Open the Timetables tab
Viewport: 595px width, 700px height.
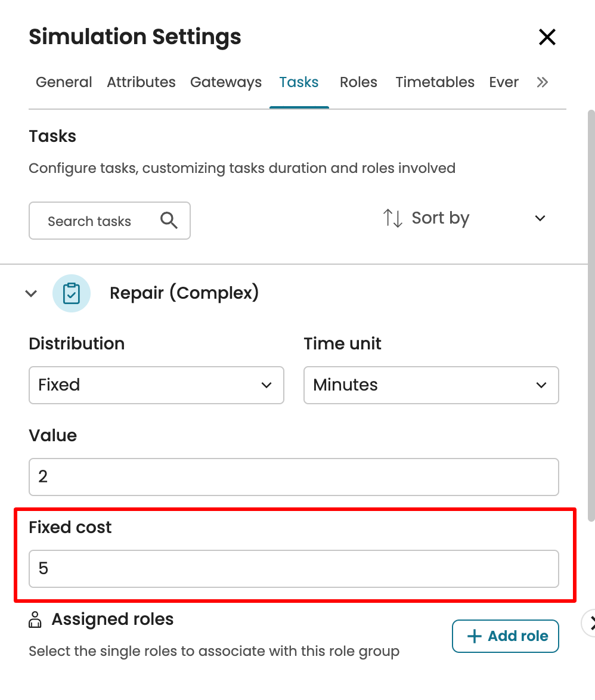pyautogui.click(x=435, y=82)
